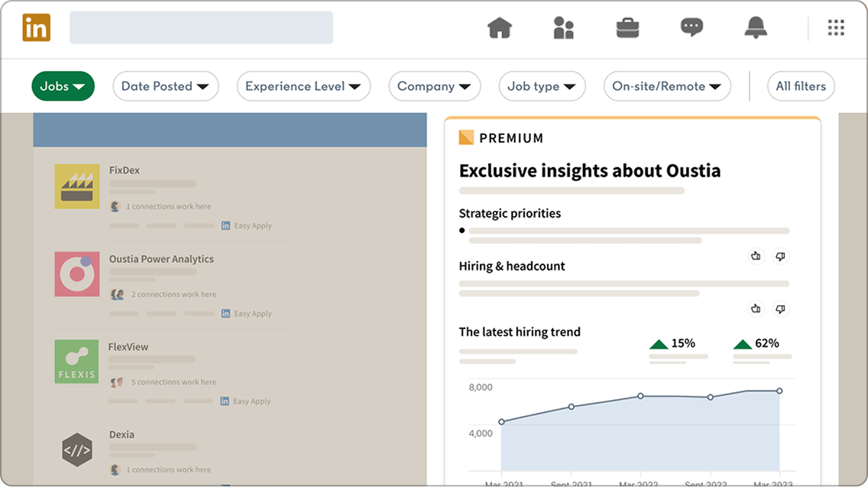Click the LinkedIn logo icon
The width and height of the screenshot is (868, 487).
point(37,27)
